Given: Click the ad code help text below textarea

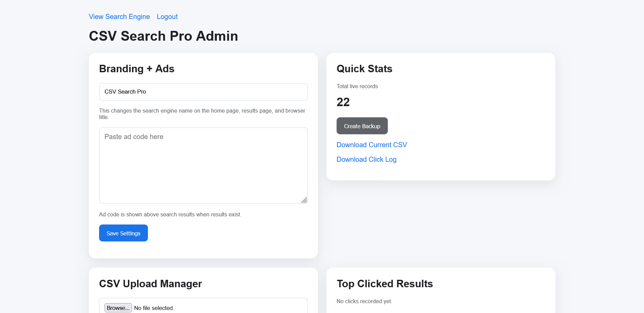Looking at the screenshot, I should (170, 215).
